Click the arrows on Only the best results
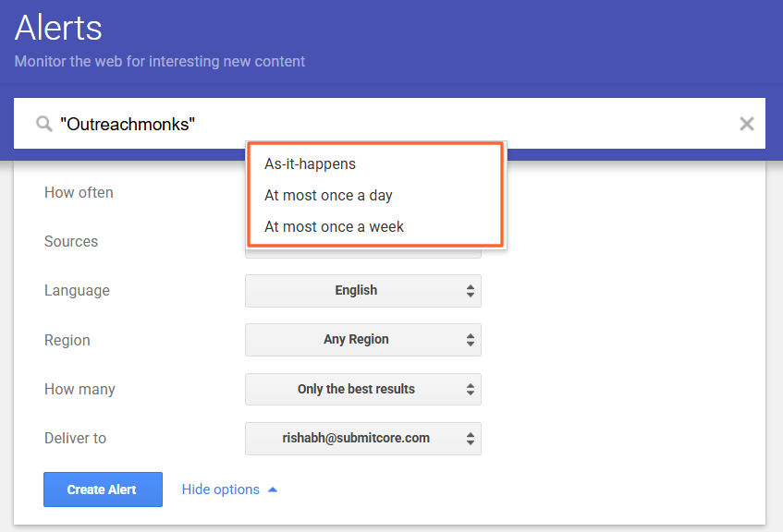The image size is (783, 532). 471,389
